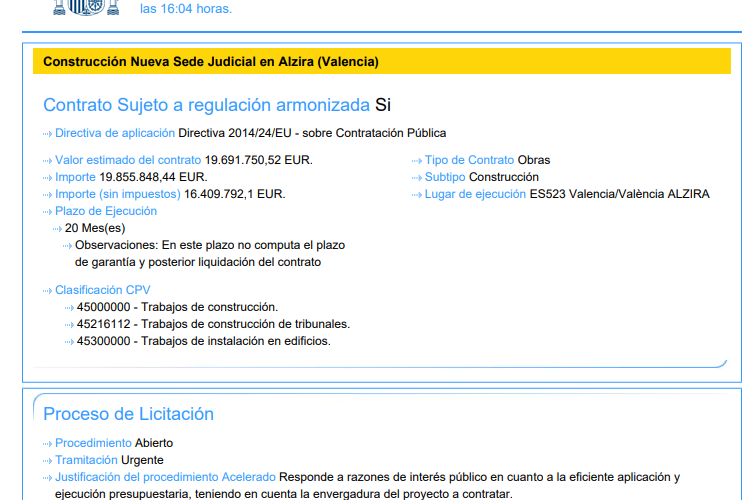753x500 pixels.
Task: Select CPV entry 45216112 Trabajos de construcción de tribunales
Action: (x=213, y=324)
